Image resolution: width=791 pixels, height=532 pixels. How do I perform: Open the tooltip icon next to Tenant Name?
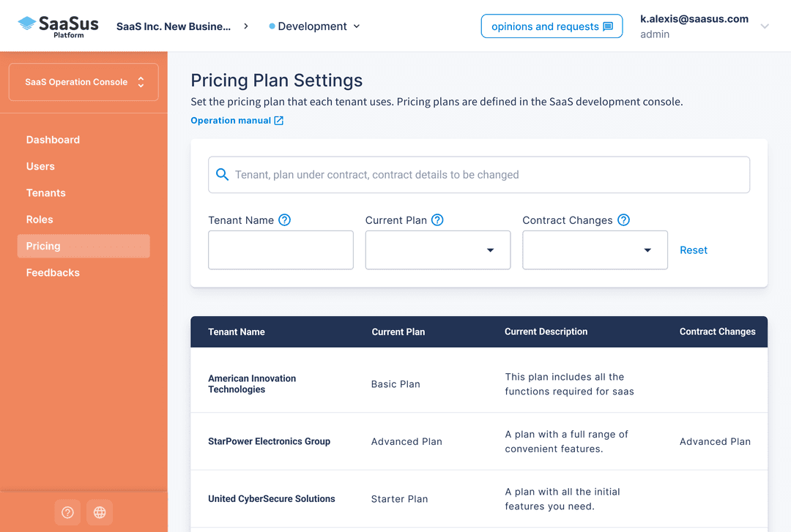click(284, 220)
